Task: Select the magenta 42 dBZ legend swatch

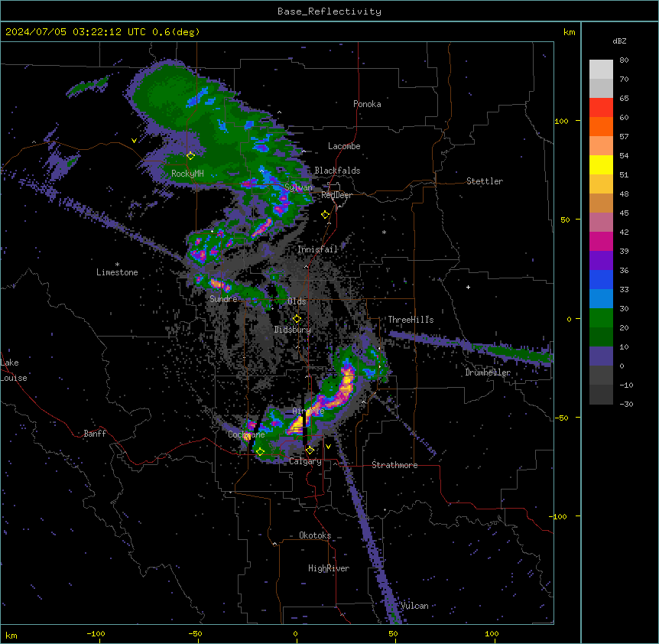Action: pyautogui.click(x=601, y=241)
